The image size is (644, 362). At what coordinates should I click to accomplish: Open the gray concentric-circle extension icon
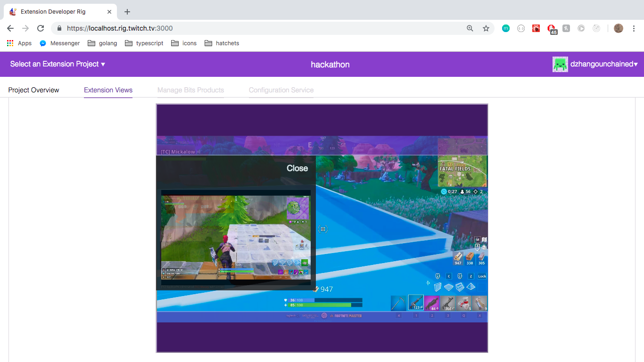point(596,28)
